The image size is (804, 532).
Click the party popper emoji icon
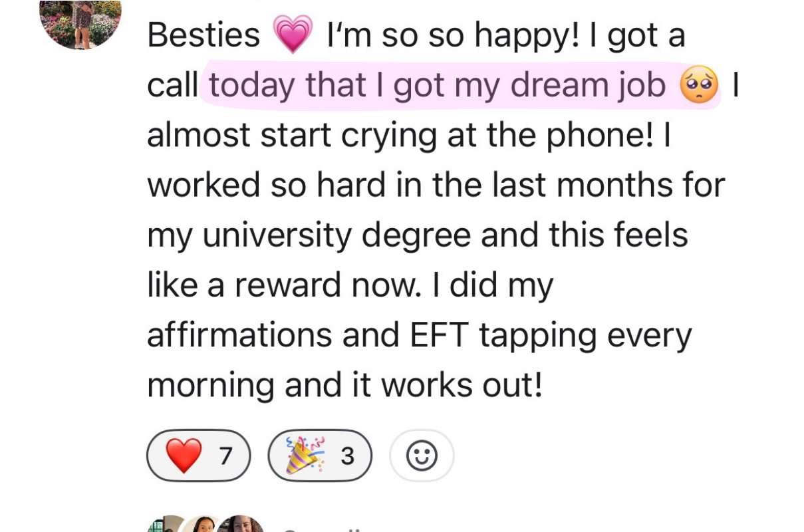pyautogui.click(x=305, y=456)
